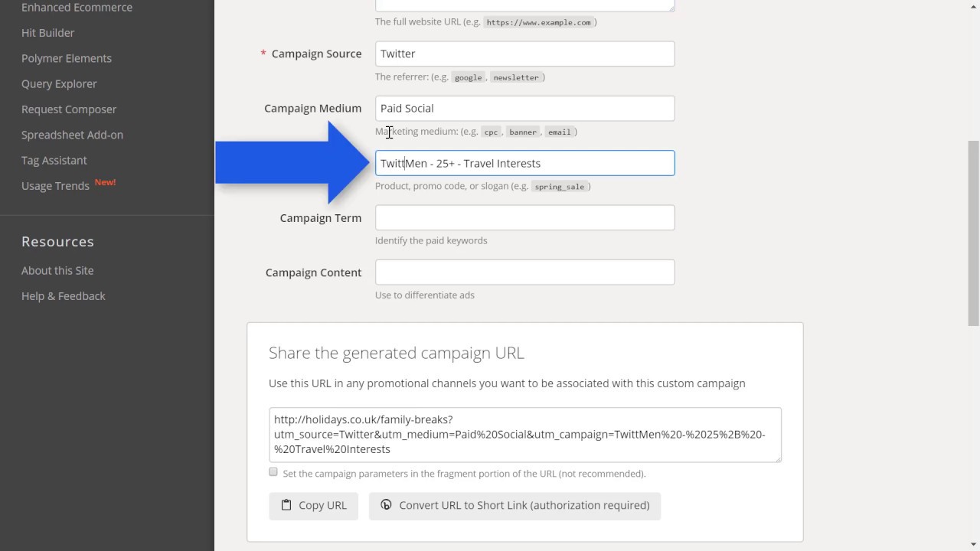Focus the empty Campaign Content field
The width and height of the screenshot is (980, 551).
[x=524, y=272]
